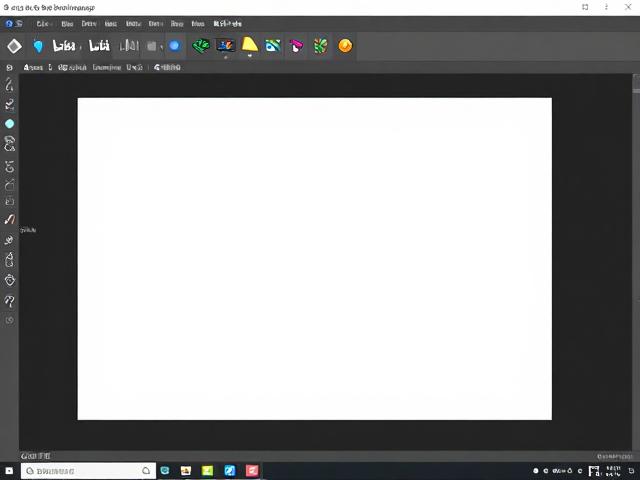Screen dimensions: 640x480
Task: Open the last menu bar item on the right
Action: (228, 24)
